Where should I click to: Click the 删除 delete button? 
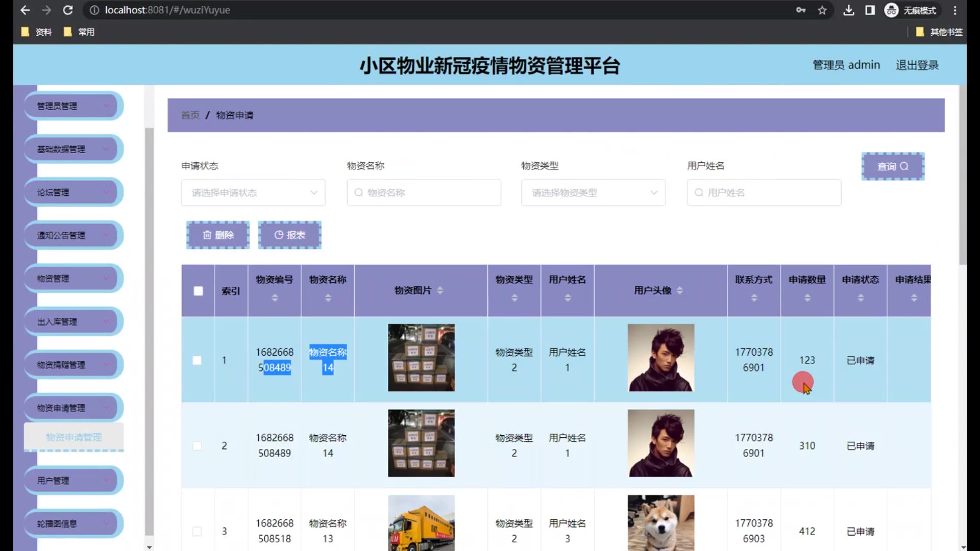coord(218,235)
